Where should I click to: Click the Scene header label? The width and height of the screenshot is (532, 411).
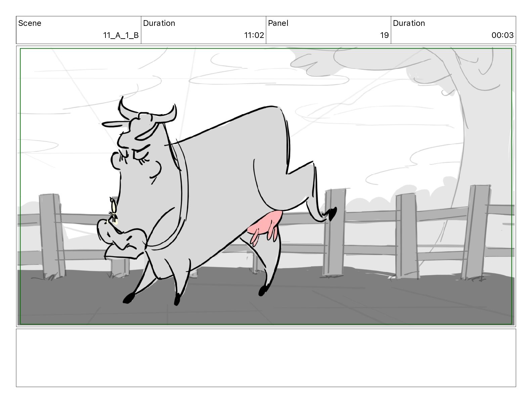coord(30,23)
